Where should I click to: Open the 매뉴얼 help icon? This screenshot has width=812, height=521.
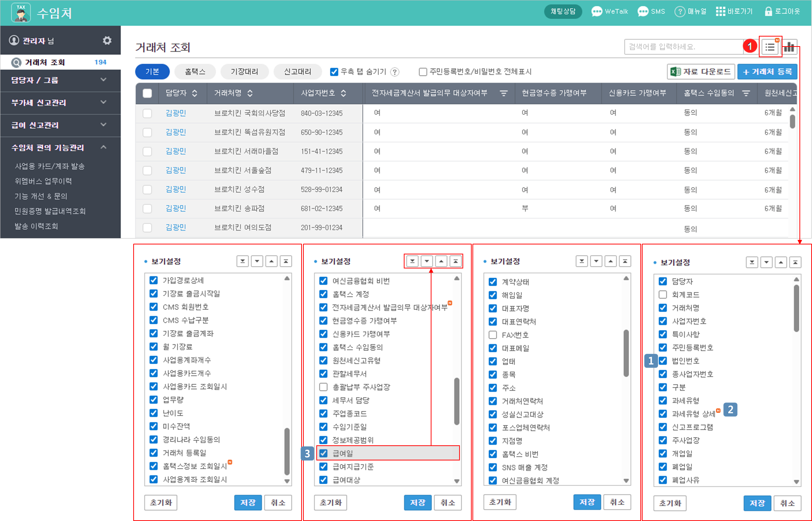click(x=680, y=11)
